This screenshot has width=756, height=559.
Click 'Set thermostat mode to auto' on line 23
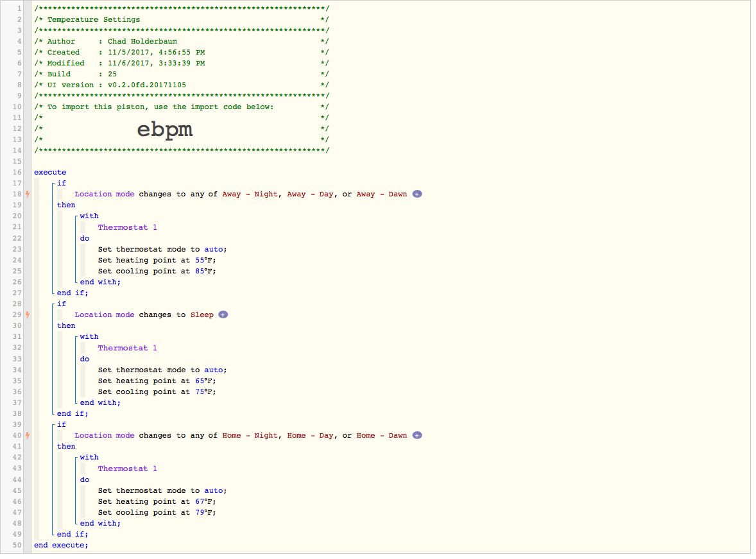click(x=162, y=250)
